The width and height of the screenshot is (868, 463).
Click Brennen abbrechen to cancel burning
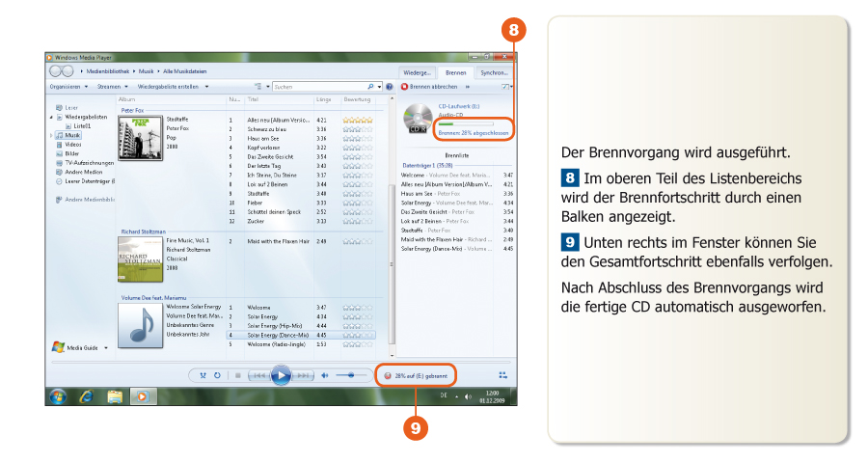tap(430, 87)
